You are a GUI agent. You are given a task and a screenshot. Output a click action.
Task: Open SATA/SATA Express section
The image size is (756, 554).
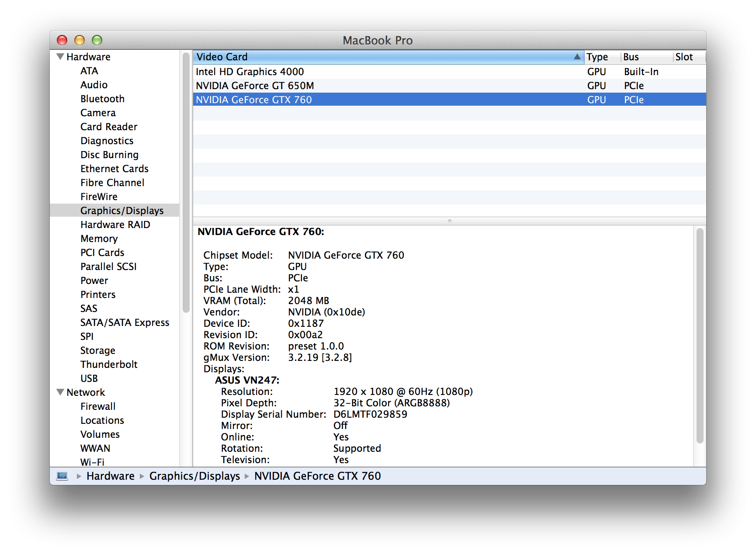[x=125, y=322]
